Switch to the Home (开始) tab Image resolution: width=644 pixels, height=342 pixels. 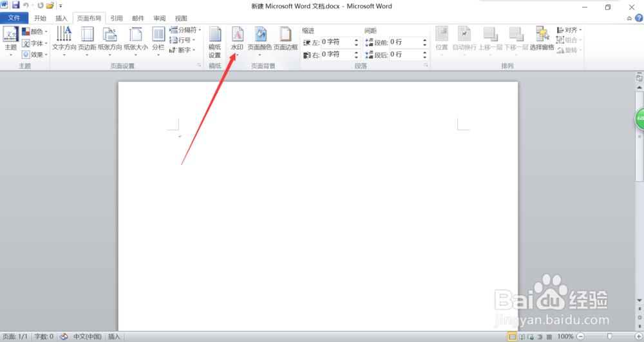(x=40, y=18)
